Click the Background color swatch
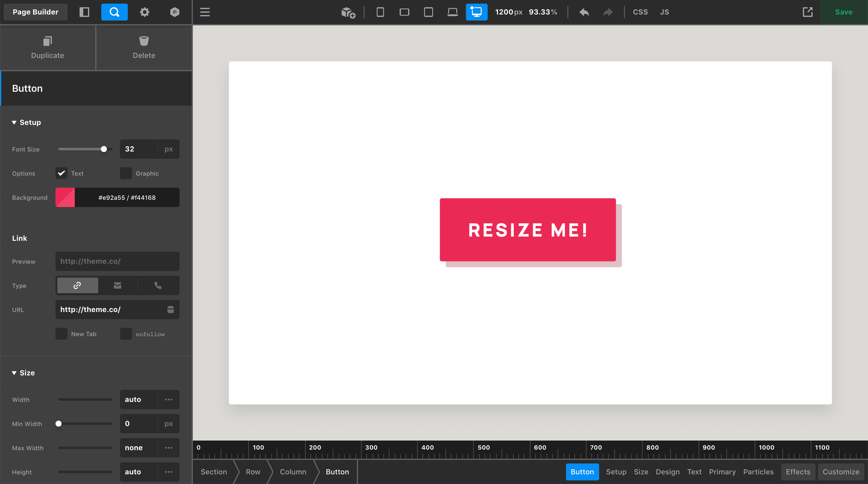 [65, 197]
